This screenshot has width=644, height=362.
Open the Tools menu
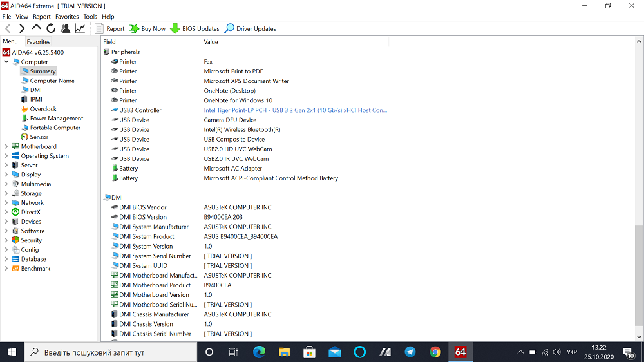90,17
